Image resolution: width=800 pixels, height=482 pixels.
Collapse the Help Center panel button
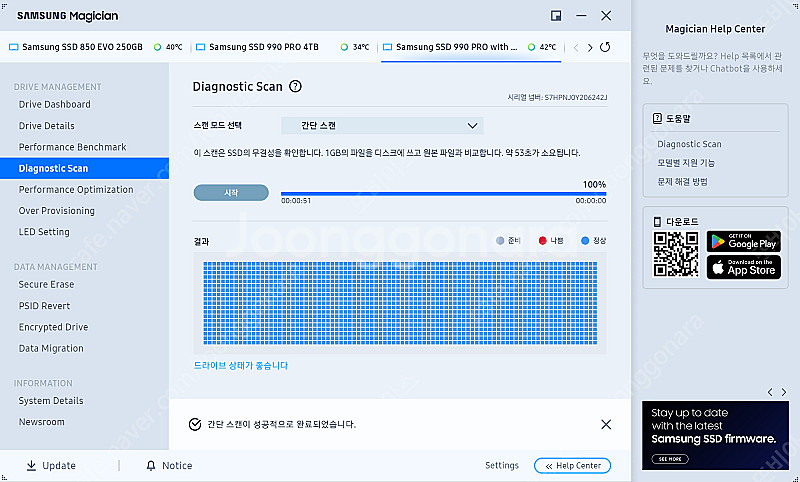click(x=572, y=466)
